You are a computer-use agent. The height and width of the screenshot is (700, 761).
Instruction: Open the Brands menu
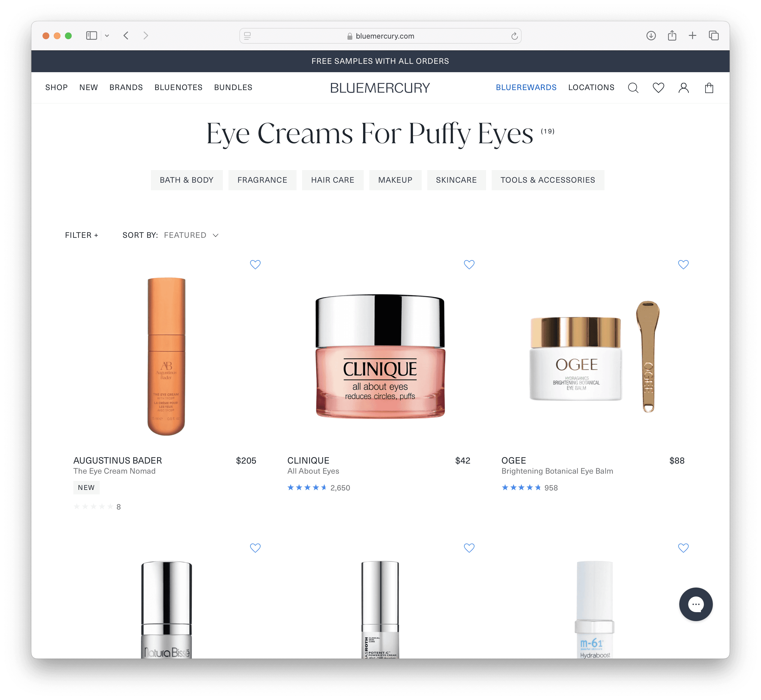126,88
